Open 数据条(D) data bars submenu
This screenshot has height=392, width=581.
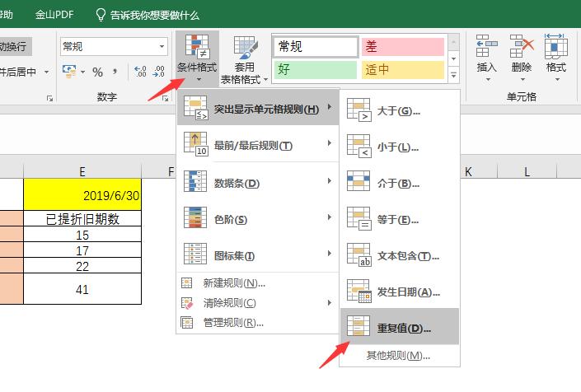click(258, 182)
